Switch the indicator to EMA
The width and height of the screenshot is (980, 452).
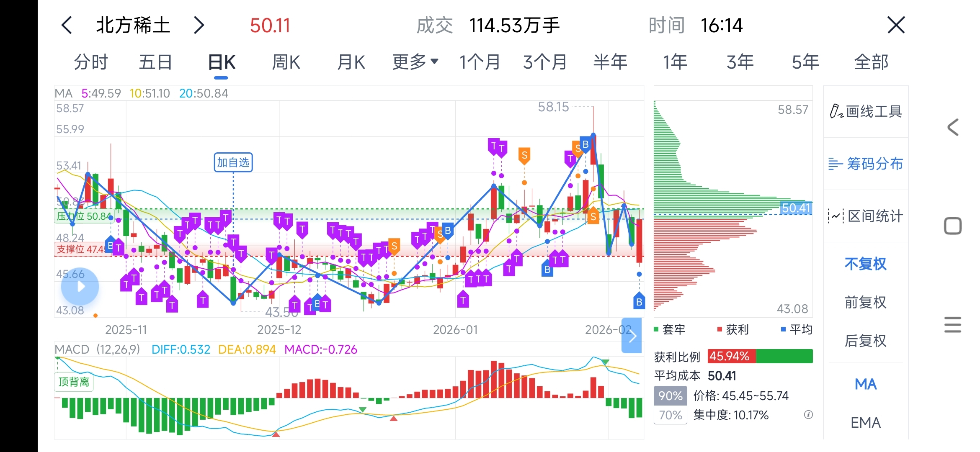pyautogui.click(x=865, y=423)
